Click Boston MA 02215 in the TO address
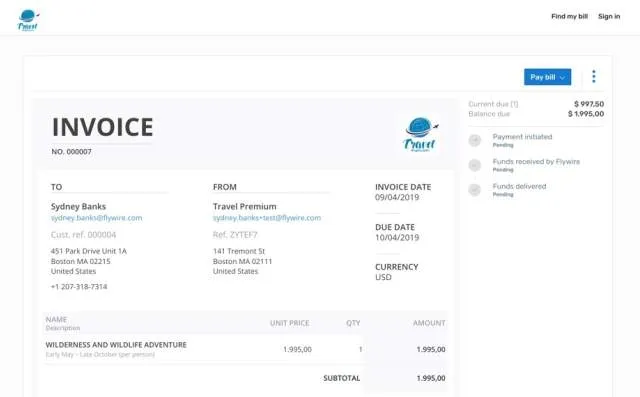 (80, 261)
